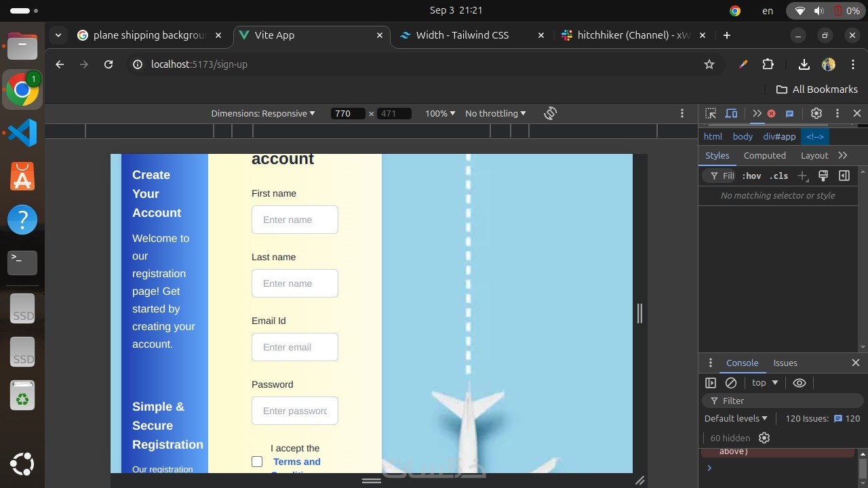The image size is (868, 488).
Task: Add a new style rule with the plus icon
Action: pos(802,176)
